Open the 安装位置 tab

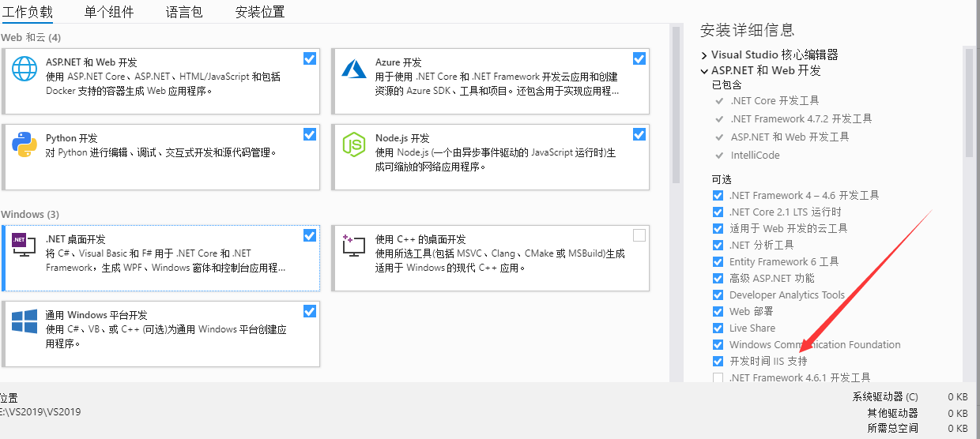(x=260, y=12)
